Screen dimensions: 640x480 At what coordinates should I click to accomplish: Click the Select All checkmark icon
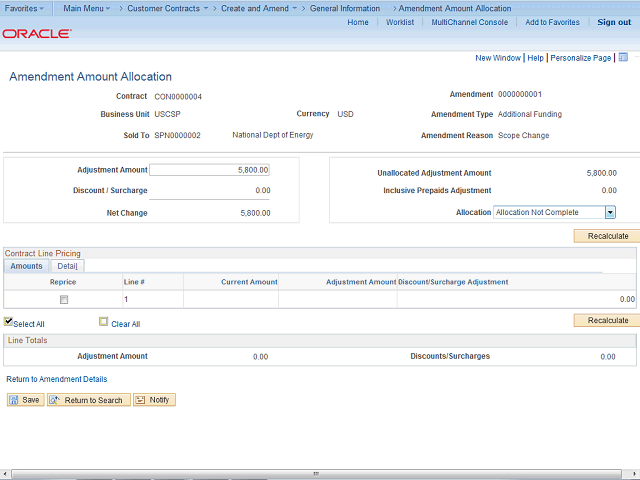pyautogui.click(x=9, y=322)
